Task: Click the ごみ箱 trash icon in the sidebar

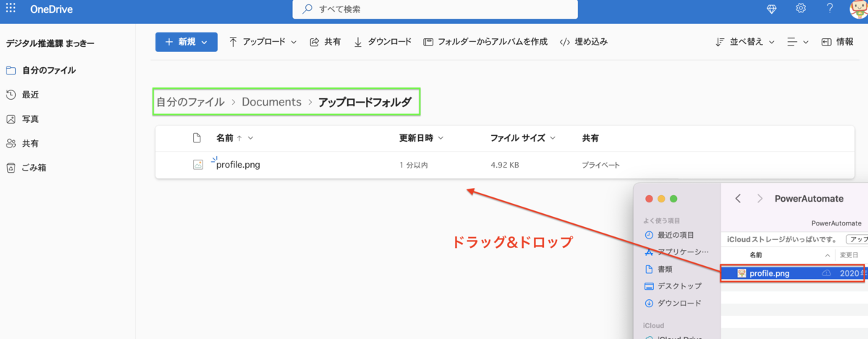Action: (11, 168)
